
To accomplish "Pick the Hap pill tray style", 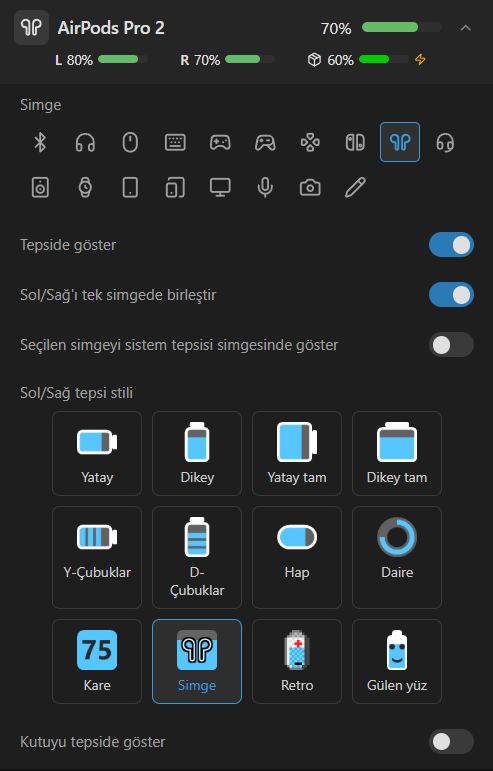I will tap(297, 557).
